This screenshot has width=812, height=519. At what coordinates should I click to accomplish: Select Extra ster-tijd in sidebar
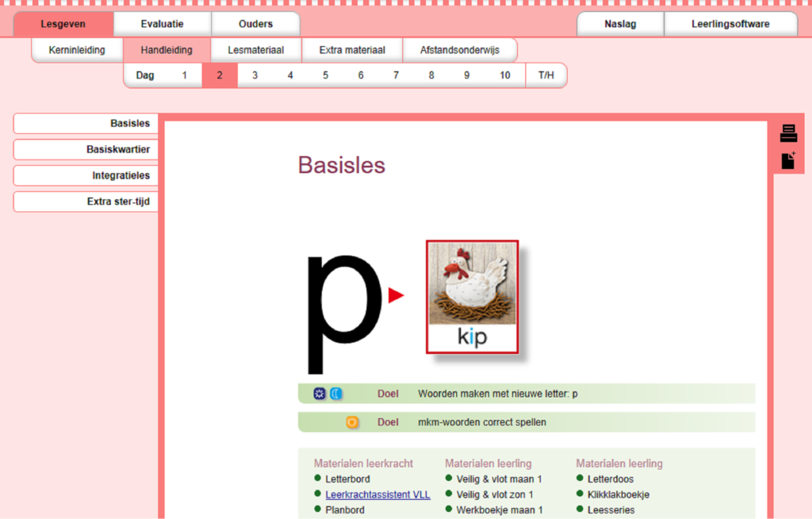coord(86,202)
